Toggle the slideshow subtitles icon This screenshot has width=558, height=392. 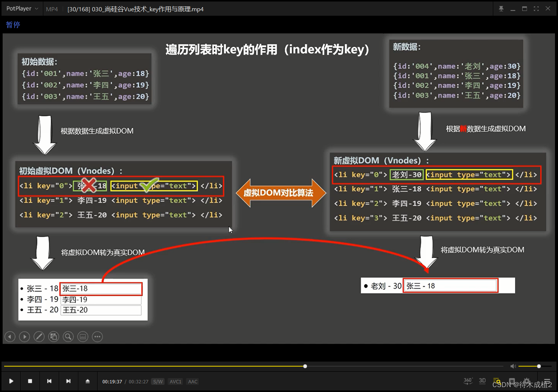83,337
